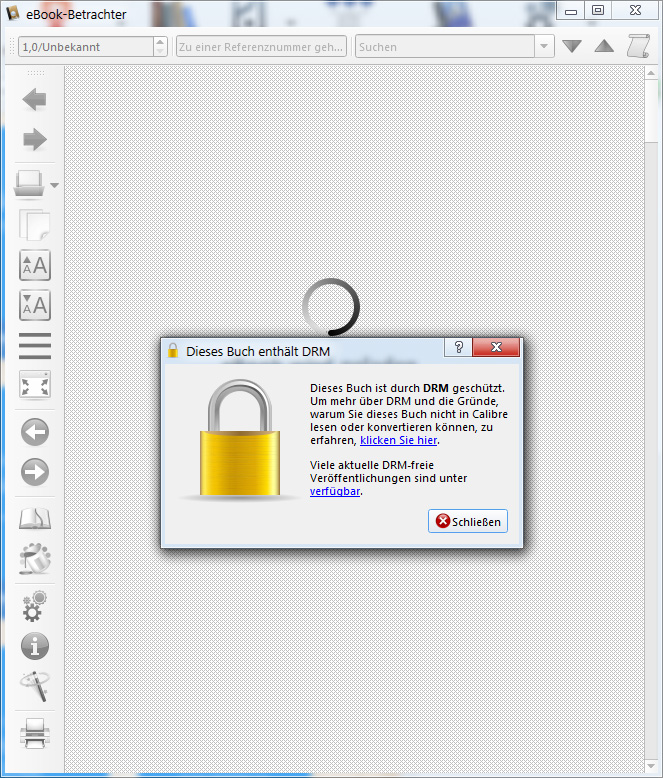
Task: Print the ebook with printer icon
Action: pos(35,733)
